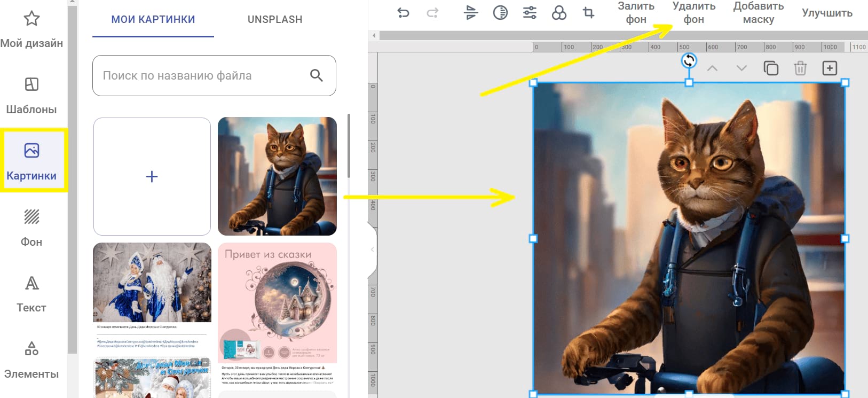
Task: Click the image panel vertical scrollbar
Action: coord(349,146)
